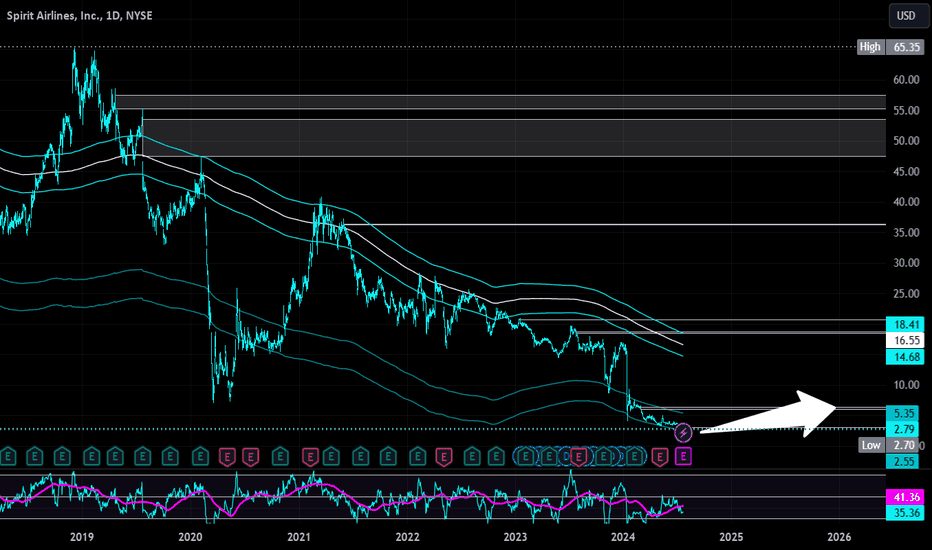Select the cyan 35.36 indicator value
The image size is (932, 550).
905,513
